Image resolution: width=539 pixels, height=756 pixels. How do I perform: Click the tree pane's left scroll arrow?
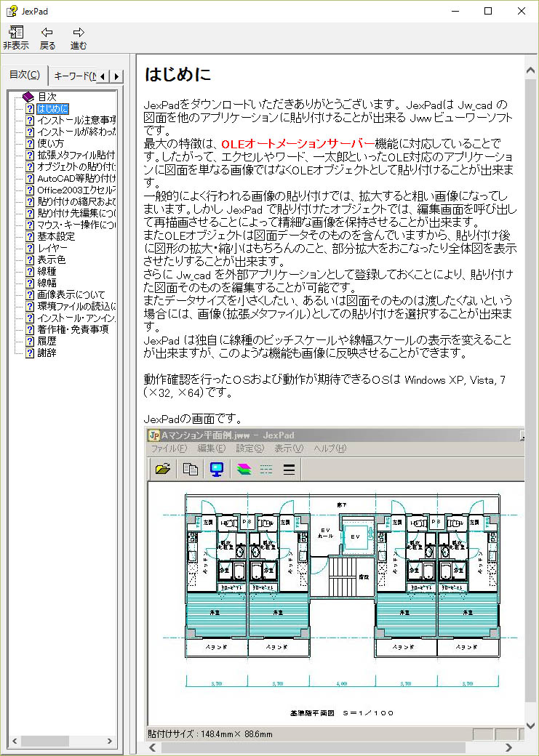(15, 741)
